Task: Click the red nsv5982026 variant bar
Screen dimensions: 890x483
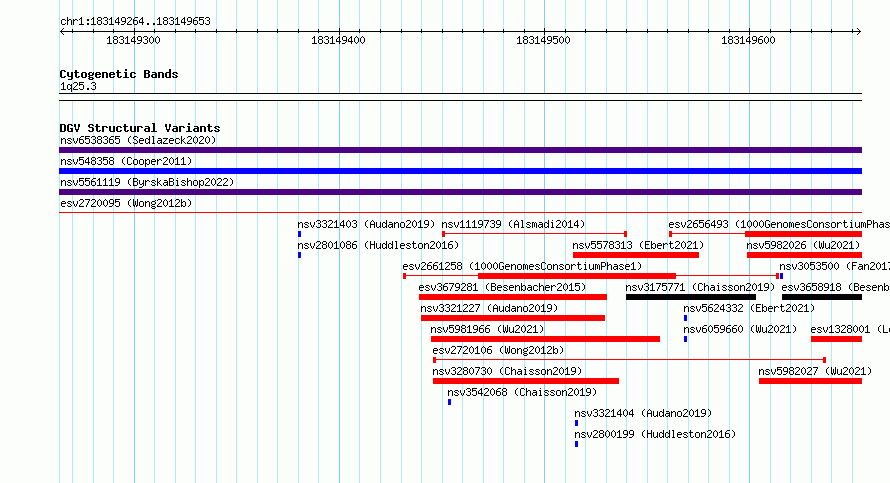Action: [x=804, y=255]
